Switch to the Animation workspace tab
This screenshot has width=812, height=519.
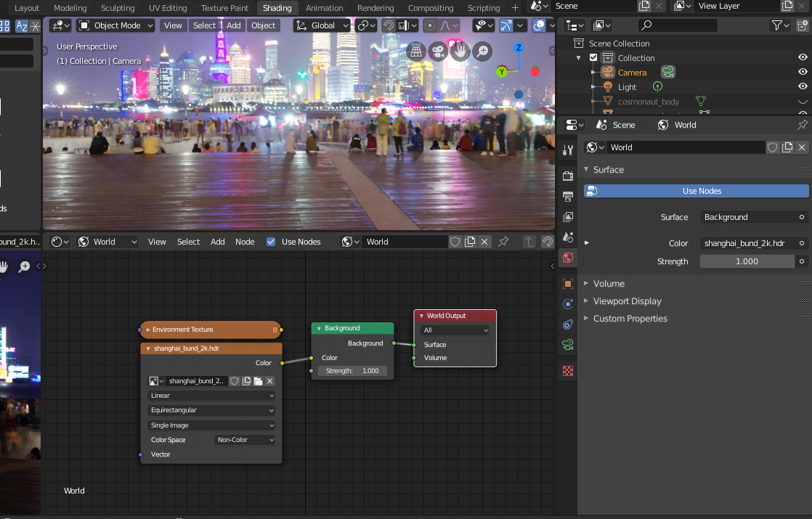tap(324, 8)
